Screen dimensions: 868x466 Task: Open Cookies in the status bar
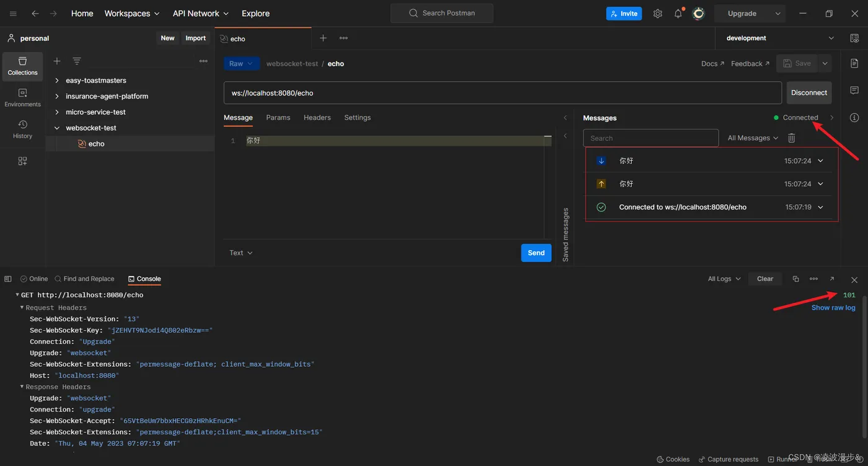tap(673, 459)
